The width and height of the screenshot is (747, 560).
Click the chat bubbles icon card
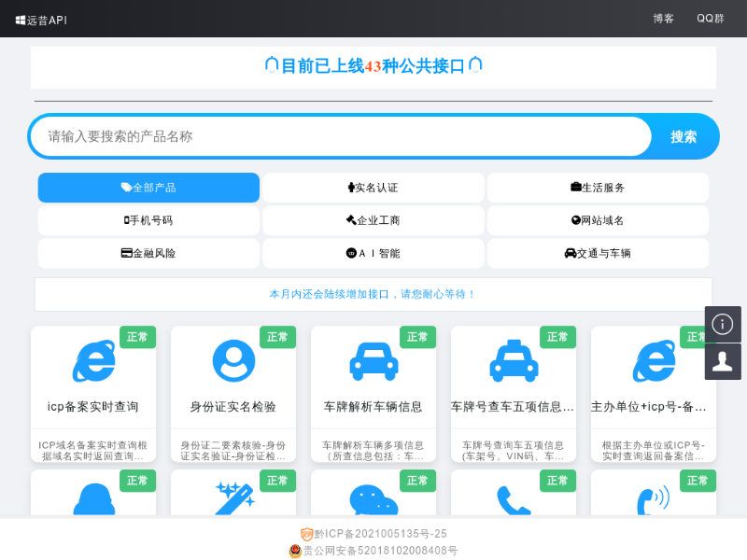[x=373, y=501]
